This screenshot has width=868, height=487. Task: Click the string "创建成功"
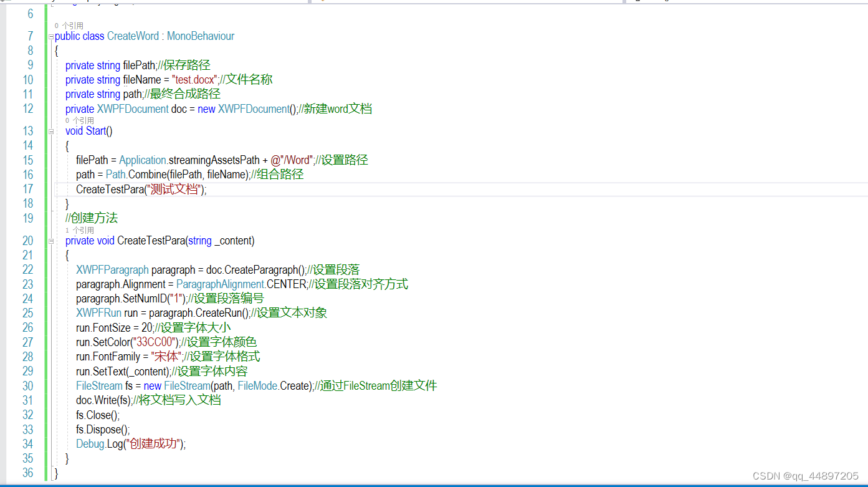pyautogui.click(x=153, y=444)
